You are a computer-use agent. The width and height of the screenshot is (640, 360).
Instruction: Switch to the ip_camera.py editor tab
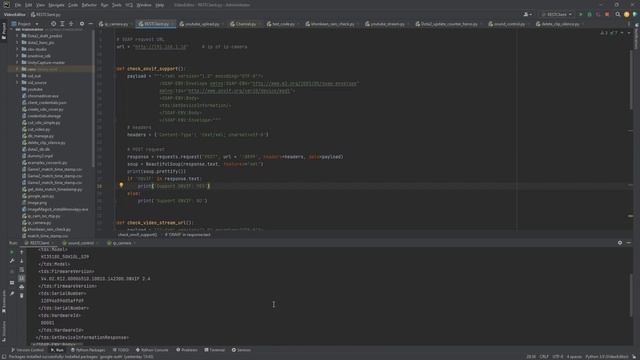116,24
